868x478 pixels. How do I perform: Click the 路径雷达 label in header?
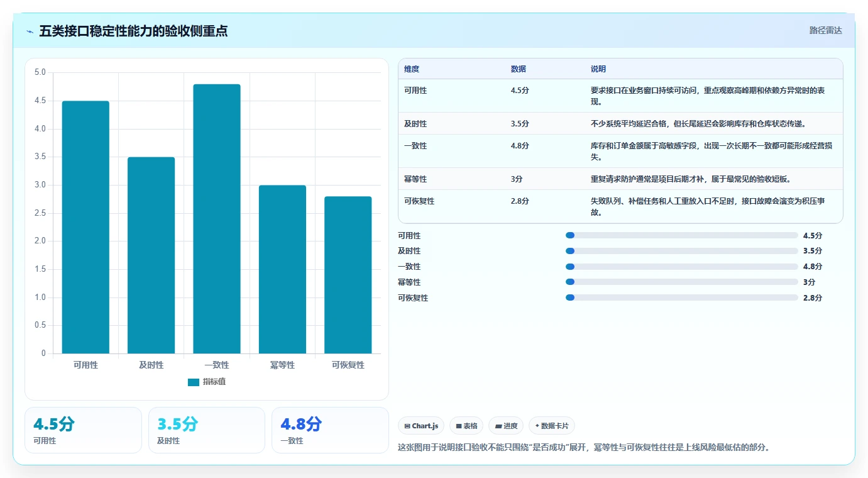(825, 30)
